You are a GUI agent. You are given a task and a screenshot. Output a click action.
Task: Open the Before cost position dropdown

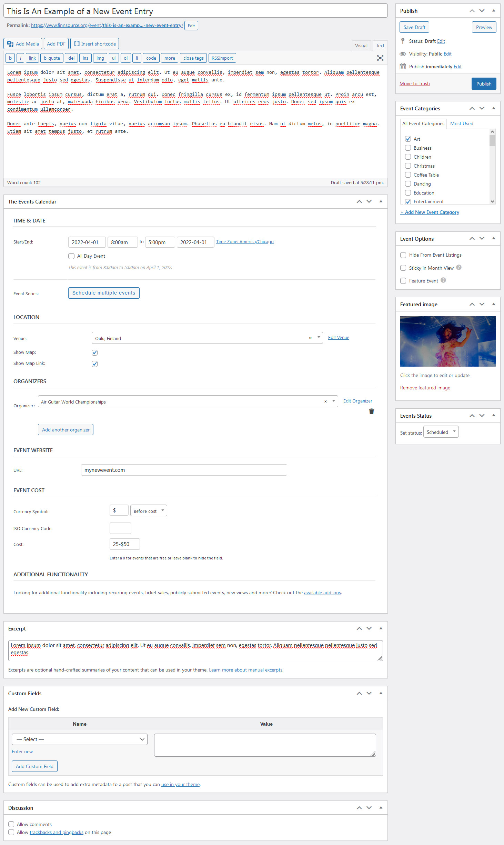[149, 511]
